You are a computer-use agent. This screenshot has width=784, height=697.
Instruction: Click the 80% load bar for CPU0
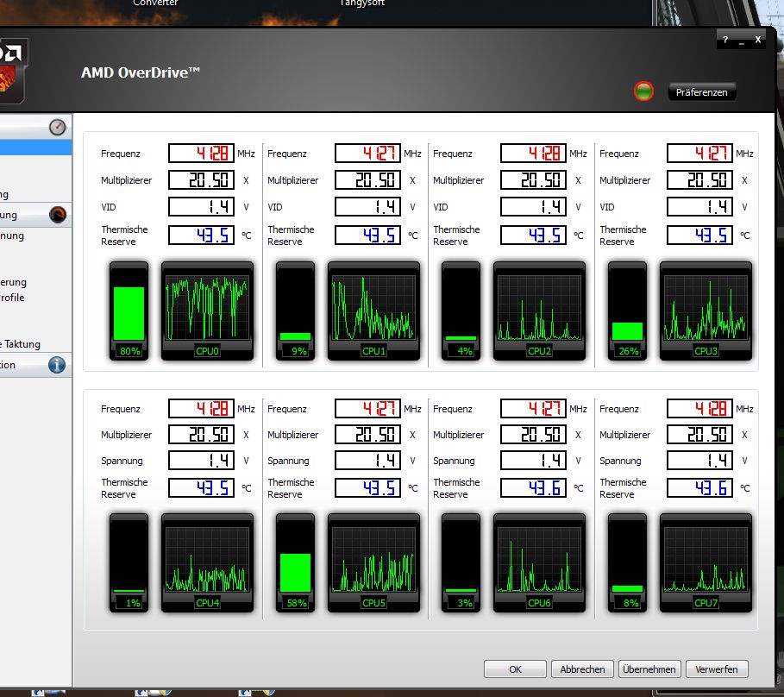(129, 310)
